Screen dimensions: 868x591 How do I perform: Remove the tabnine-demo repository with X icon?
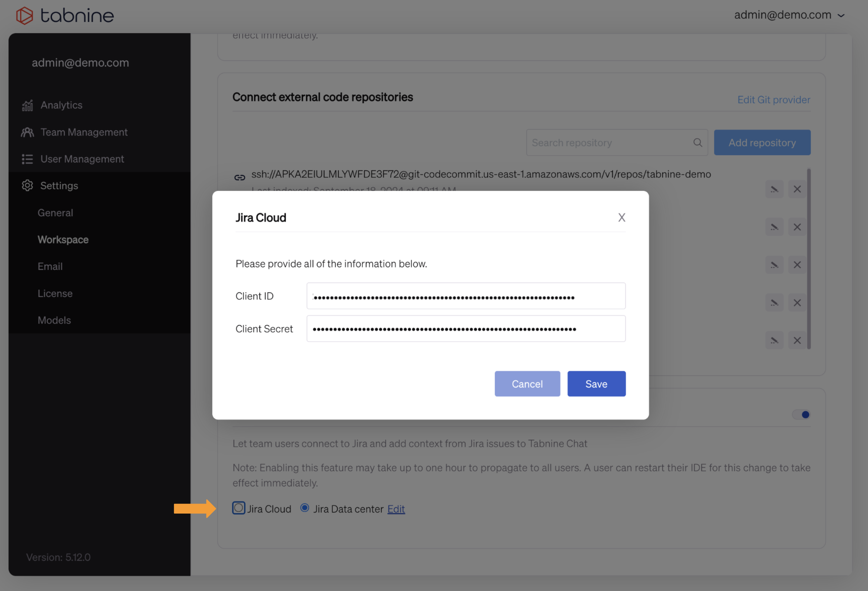coord(797,189)
